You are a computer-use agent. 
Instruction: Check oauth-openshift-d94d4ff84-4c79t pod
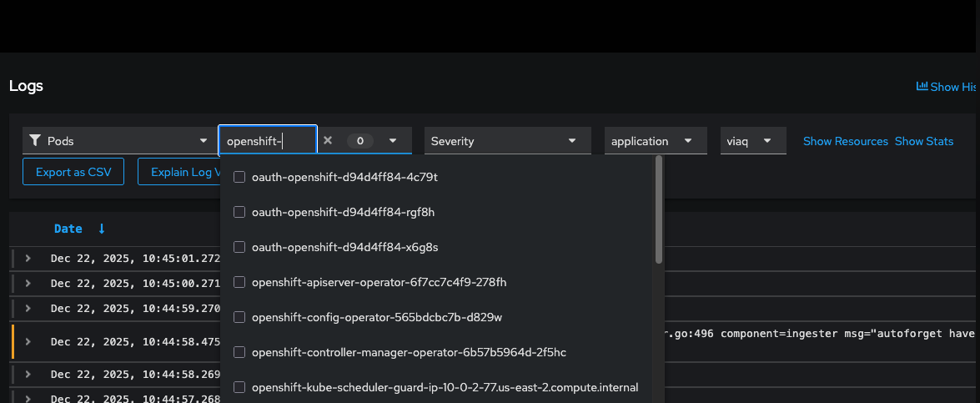coord(239,178)
